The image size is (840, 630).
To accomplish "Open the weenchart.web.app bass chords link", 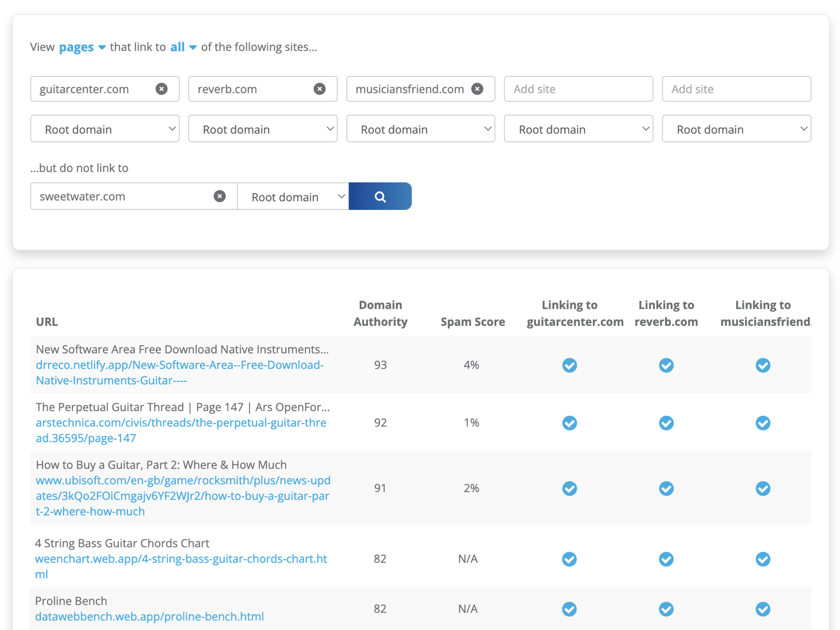I will pos(181,566).
